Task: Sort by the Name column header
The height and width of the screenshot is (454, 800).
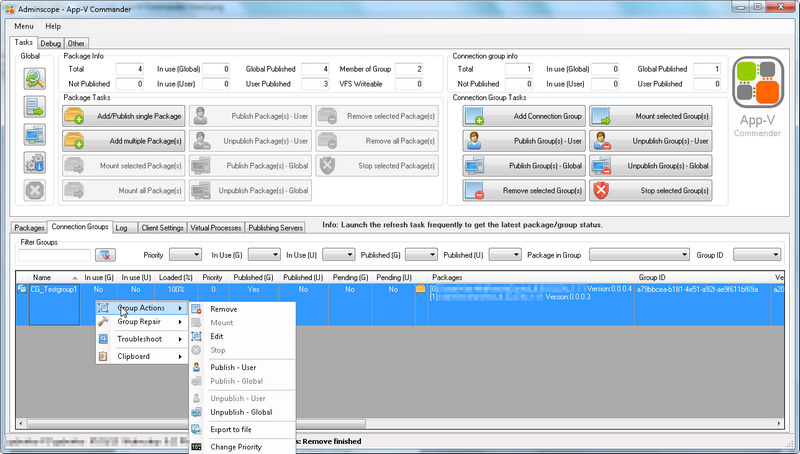Action: pyautogui.click(x=55, y=278)
